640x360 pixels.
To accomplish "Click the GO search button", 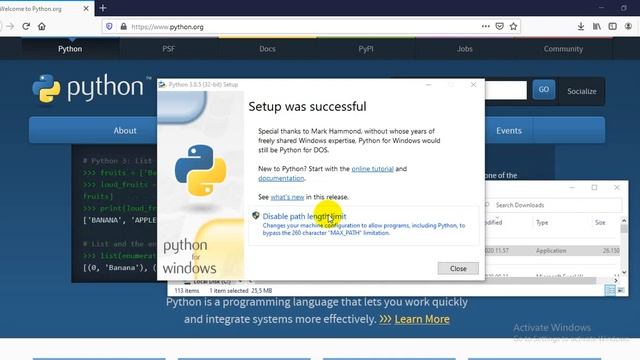I will pos(544,89).
